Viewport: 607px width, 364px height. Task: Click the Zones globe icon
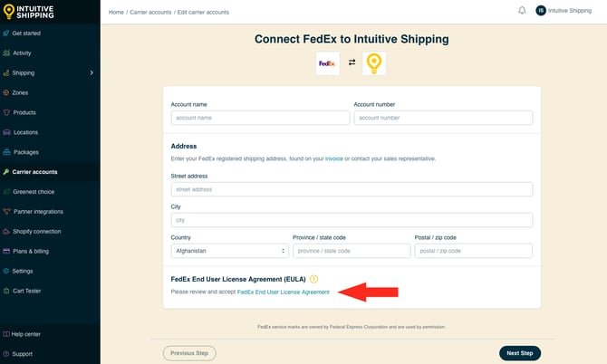coord(6,92)
